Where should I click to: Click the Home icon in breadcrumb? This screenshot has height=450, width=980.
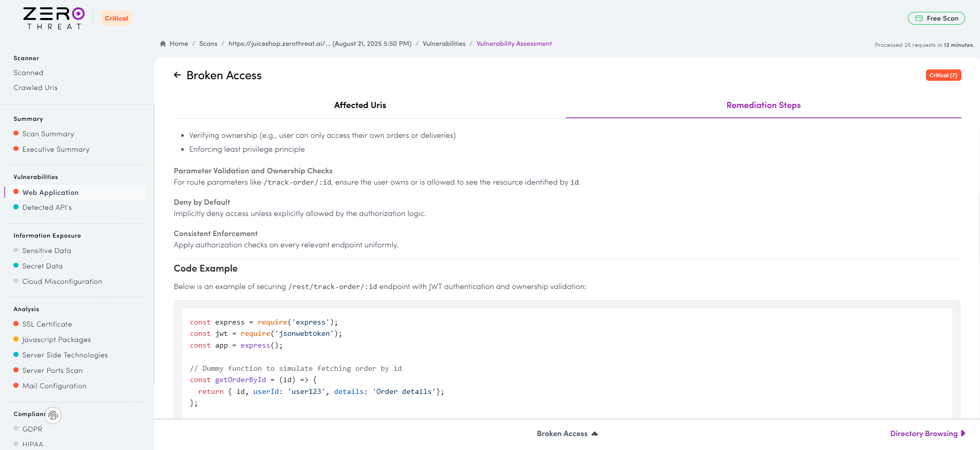point(163,44)
